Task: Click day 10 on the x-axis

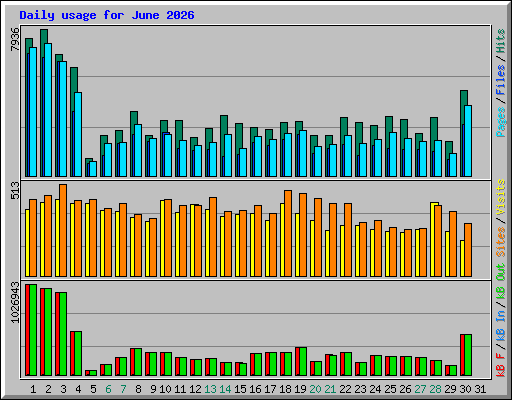Action: (x=165, y=389)
